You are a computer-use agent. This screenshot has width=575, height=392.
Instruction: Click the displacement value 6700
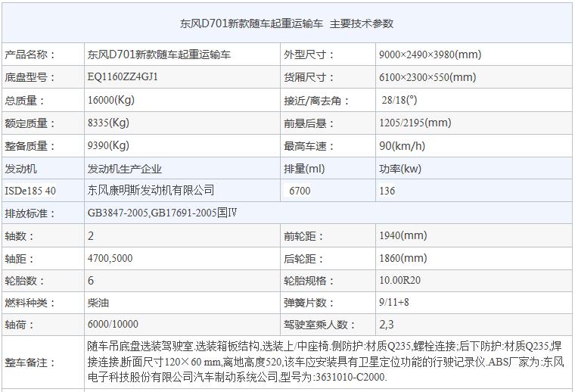point(300,191)
